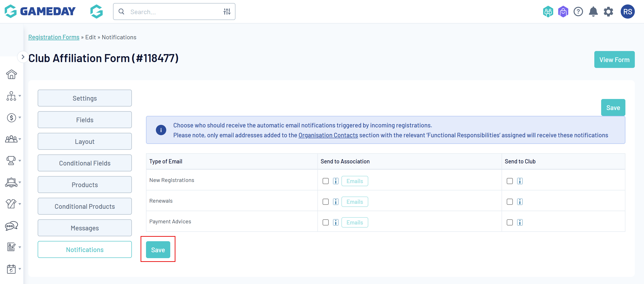Expand the finances dollar menu arrow
This screenshot has height=284, width=644.
click(20, 118)
